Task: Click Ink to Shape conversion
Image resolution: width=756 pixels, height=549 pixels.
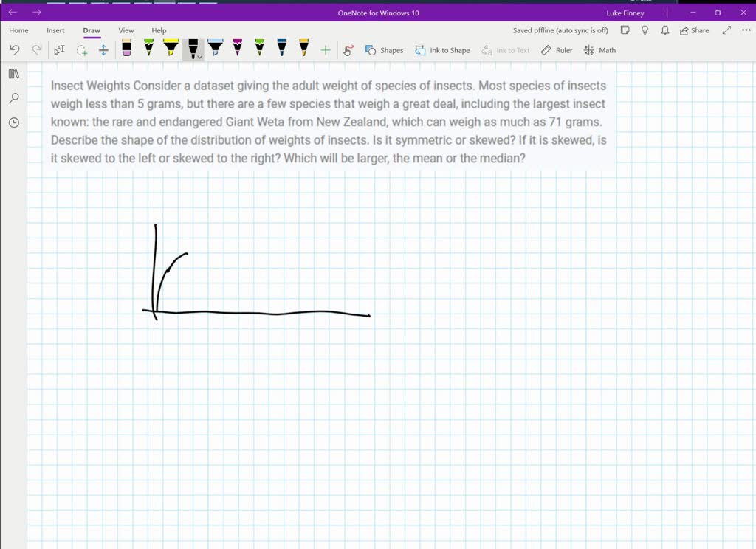Action: tap(442, 50)
